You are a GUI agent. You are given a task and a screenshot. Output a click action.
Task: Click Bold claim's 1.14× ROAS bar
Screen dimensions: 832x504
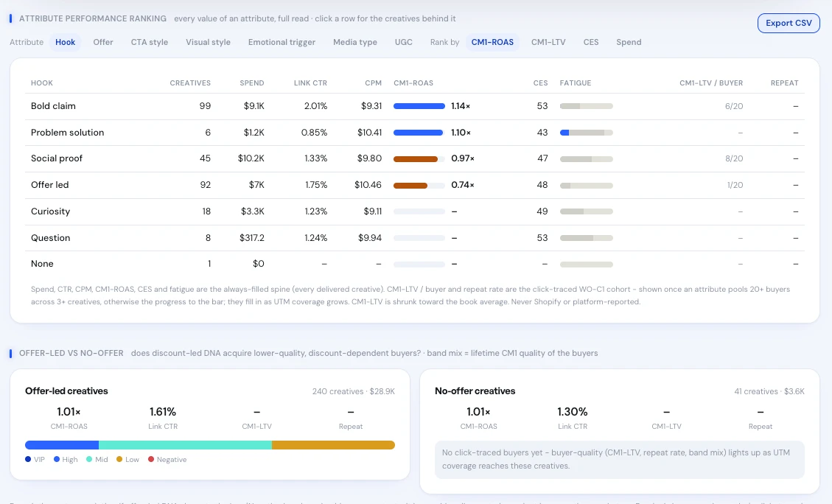(419, 106)
